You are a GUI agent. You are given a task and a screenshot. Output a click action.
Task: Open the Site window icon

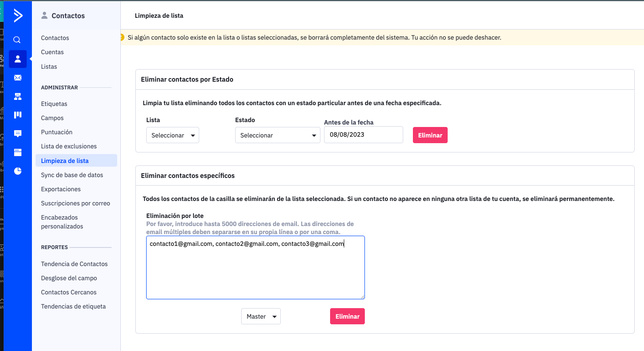(18, 152)
